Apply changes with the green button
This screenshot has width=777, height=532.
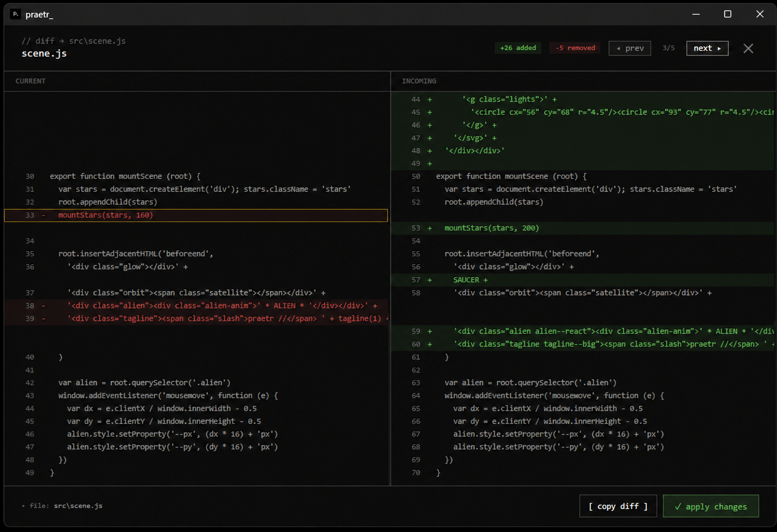pos(711,506)
